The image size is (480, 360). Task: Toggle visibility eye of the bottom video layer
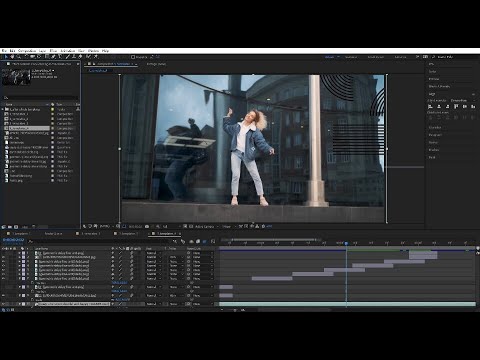pyautogui.click(x=3, y=304)
